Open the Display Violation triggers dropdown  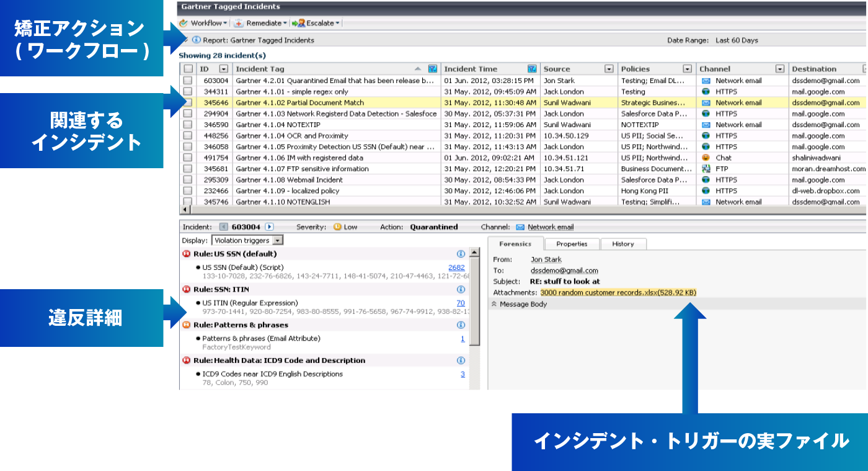247,240
